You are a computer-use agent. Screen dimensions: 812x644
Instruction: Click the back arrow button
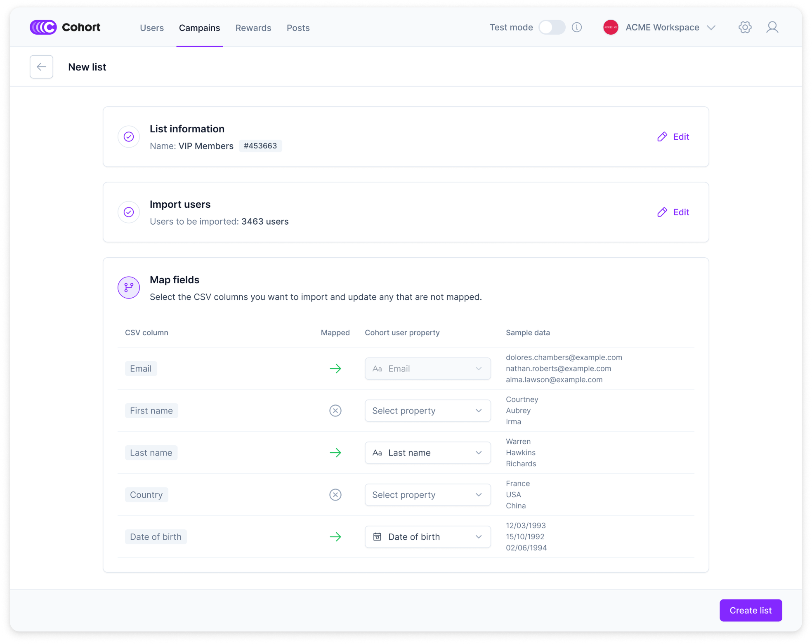(x=41, y=67)
